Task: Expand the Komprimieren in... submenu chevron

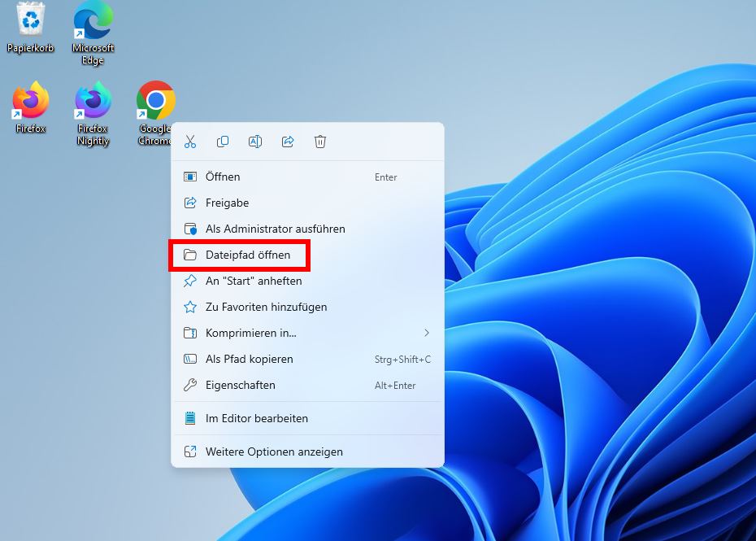Action: click(427, 333)
